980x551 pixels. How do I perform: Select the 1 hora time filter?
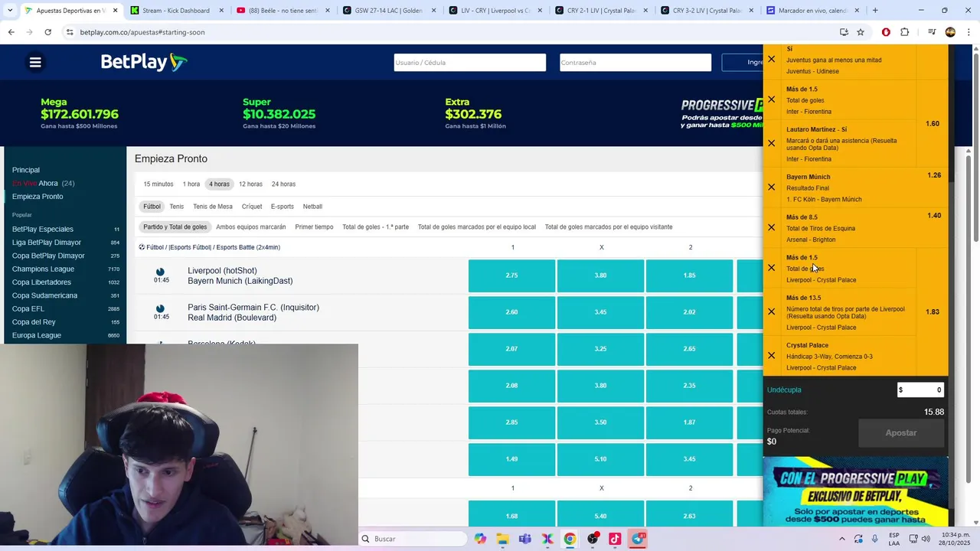coord(191,184)
